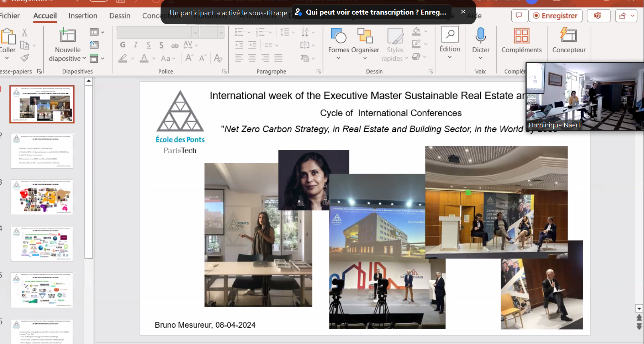Increase list indent level icon
The width and height of the screenshot is (644, 344).
pos(252,45)
